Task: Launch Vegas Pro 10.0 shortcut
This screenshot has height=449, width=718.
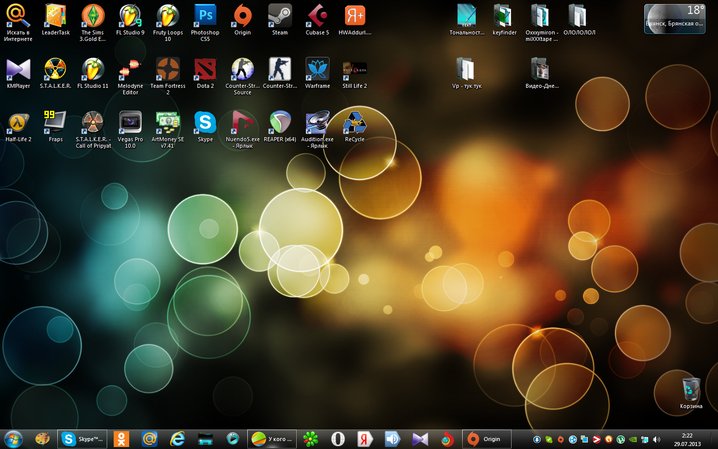Action: [x=131, y=130]
